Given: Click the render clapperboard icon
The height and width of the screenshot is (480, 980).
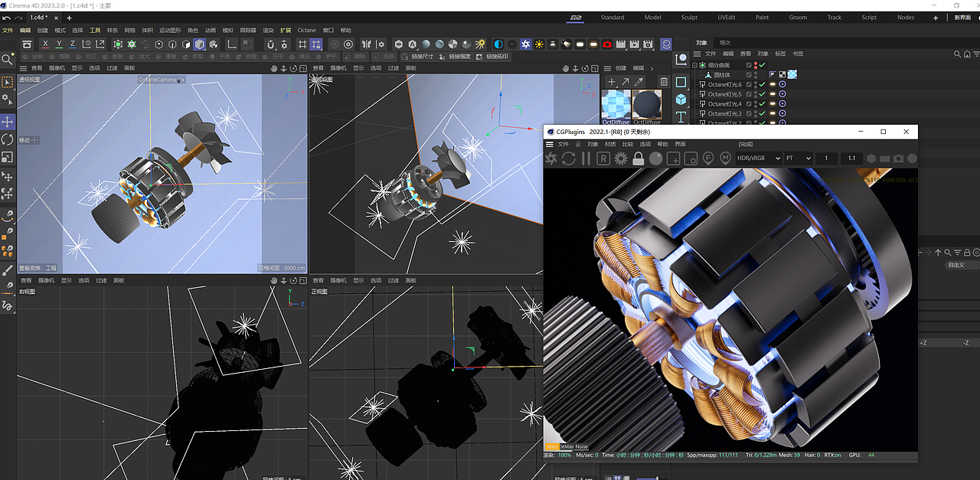Looking at the screenshot, I should (x=621, y=44).
